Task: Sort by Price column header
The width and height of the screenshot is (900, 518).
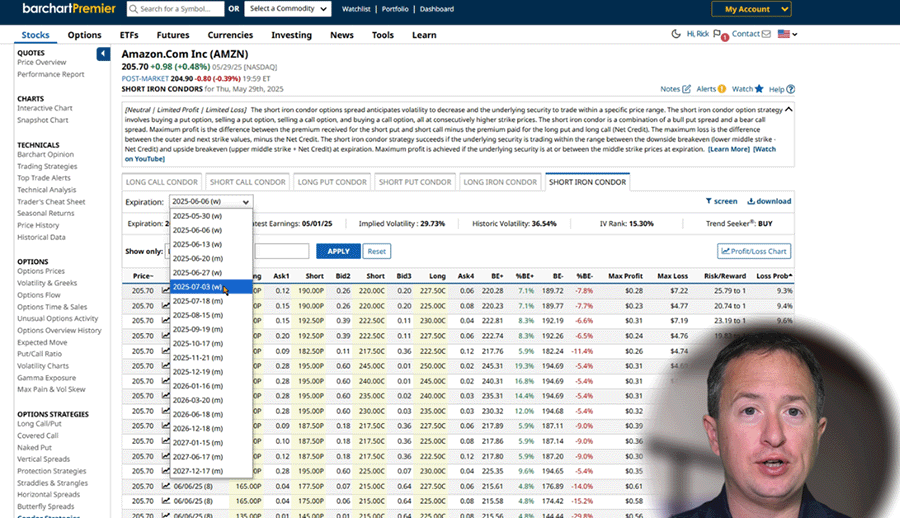Action: [x=143, y=276]
